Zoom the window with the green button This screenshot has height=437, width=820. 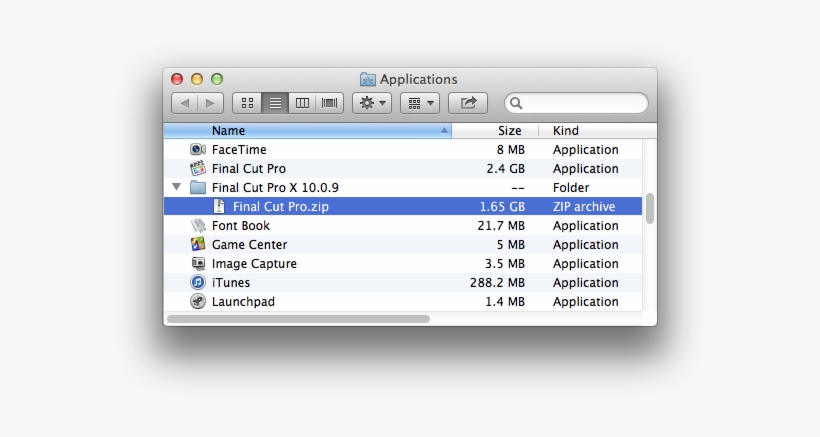217,79
